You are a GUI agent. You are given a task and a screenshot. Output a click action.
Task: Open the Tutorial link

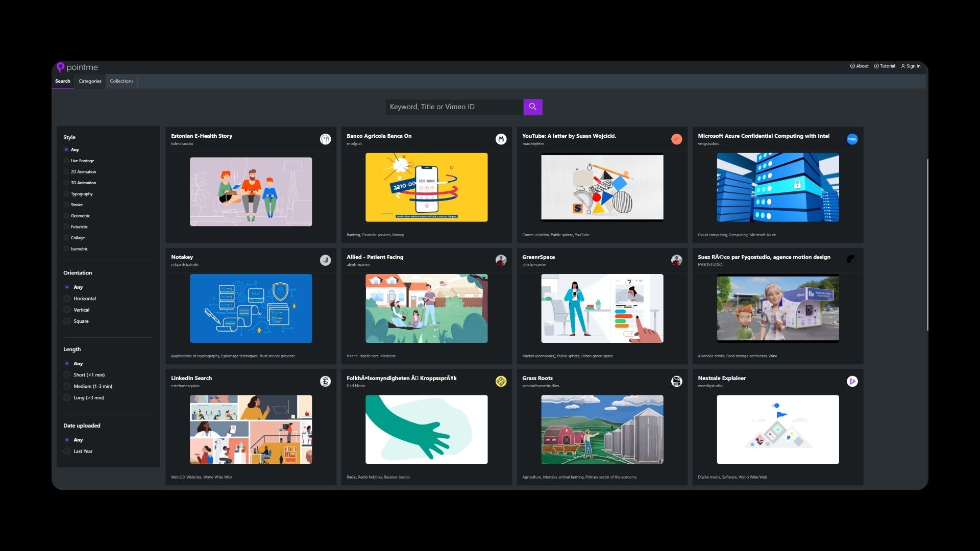coord(885,66)
